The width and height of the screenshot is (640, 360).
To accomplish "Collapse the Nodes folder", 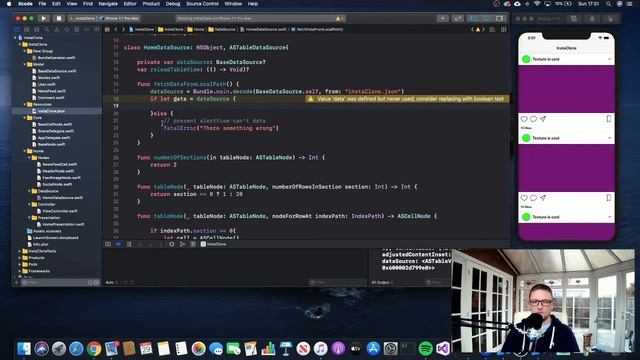I will [29, 158].
